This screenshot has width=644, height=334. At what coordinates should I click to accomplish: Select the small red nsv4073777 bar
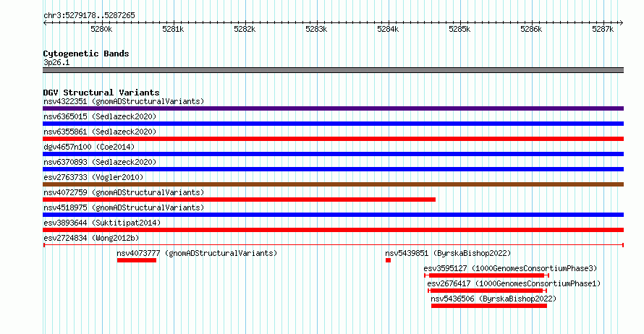(x=136, y=260)
